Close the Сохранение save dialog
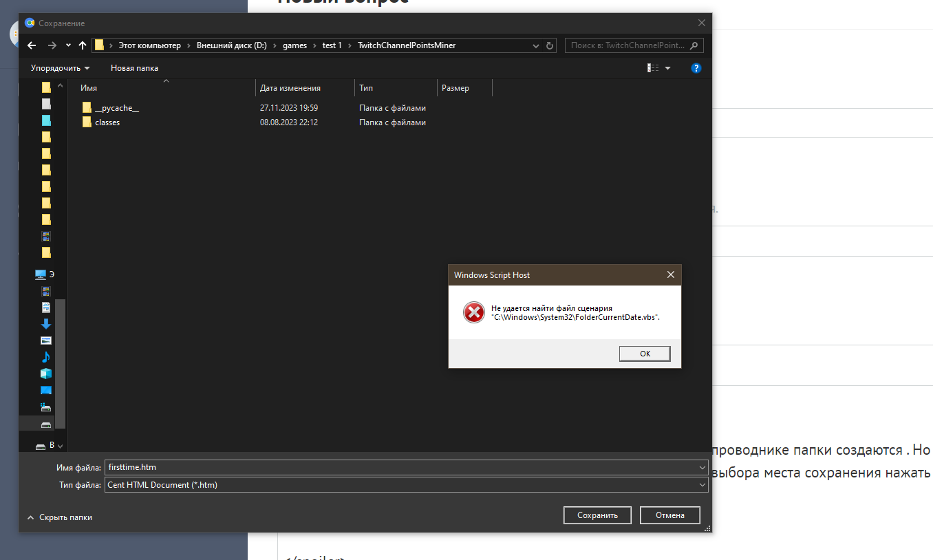 702,23
